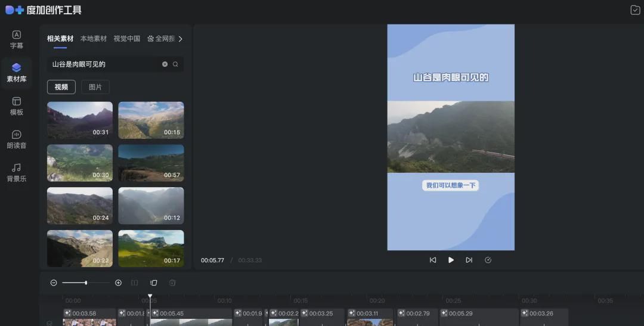644x326 pixels.
Task: Click the zoom out minus icon on timeline
Action: (x=54, y=282)
